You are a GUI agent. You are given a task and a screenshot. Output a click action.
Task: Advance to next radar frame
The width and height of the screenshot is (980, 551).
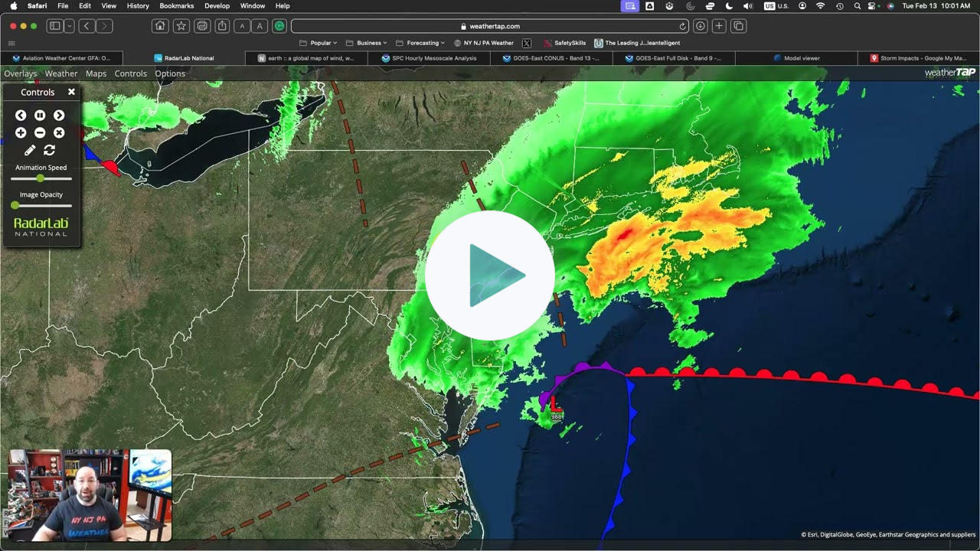pos(59,116)
